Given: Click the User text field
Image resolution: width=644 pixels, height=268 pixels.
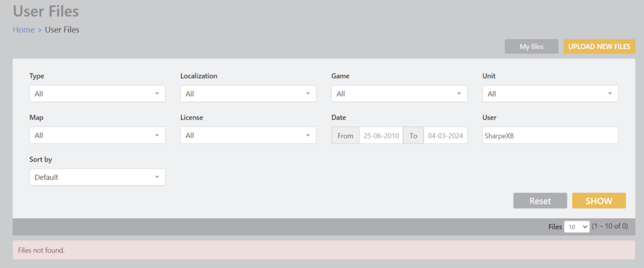Looking at the screenshot, I should point(550,136).
